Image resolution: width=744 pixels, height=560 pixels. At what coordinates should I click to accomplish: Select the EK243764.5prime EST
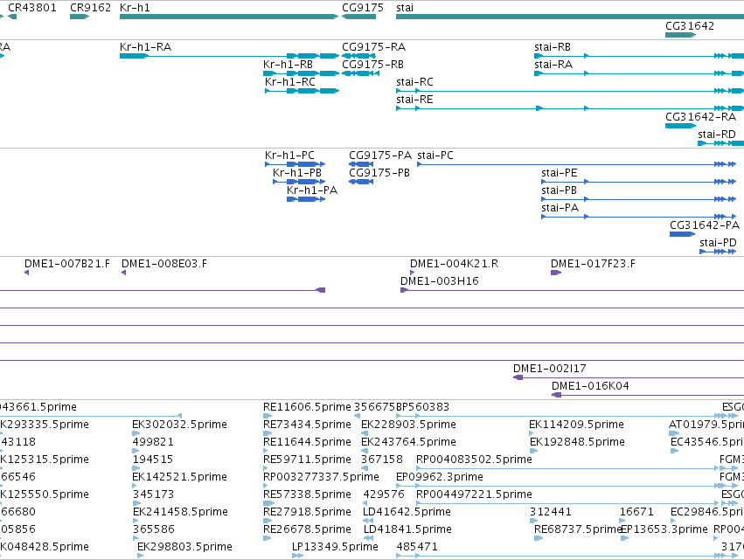365,451
